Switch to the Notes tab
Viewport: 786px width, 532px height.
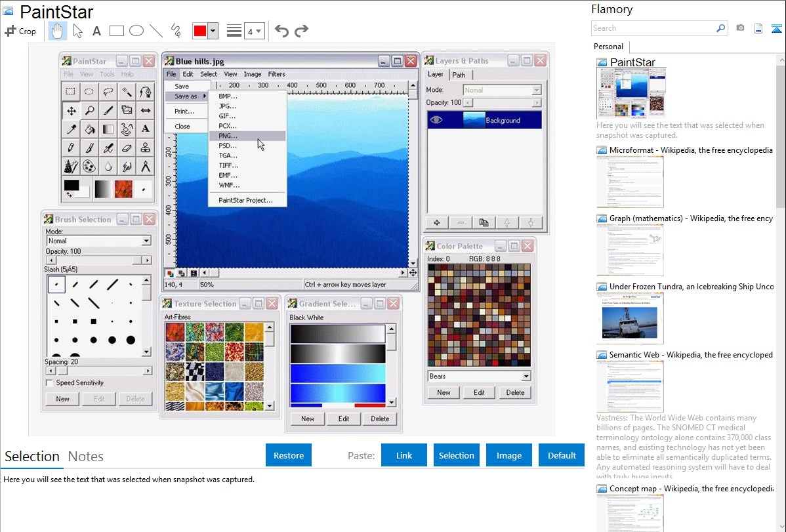(86, 457)
